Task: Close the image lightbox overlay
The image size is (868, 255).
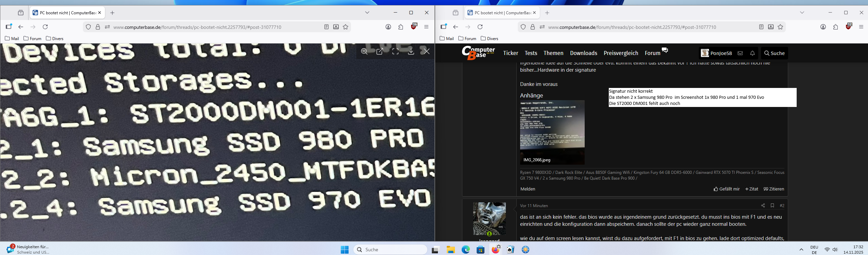Action: [427, 51]
